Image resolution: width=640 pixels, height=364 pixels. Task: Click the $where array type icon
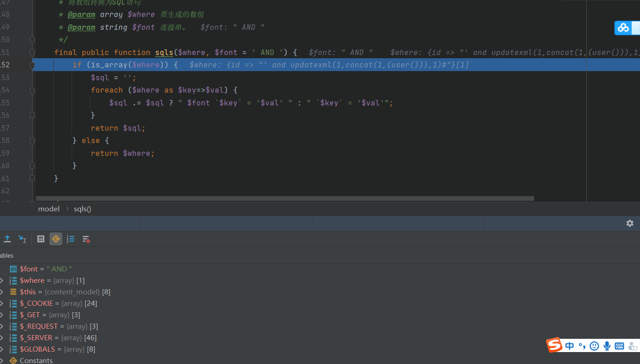coord(13,281)
